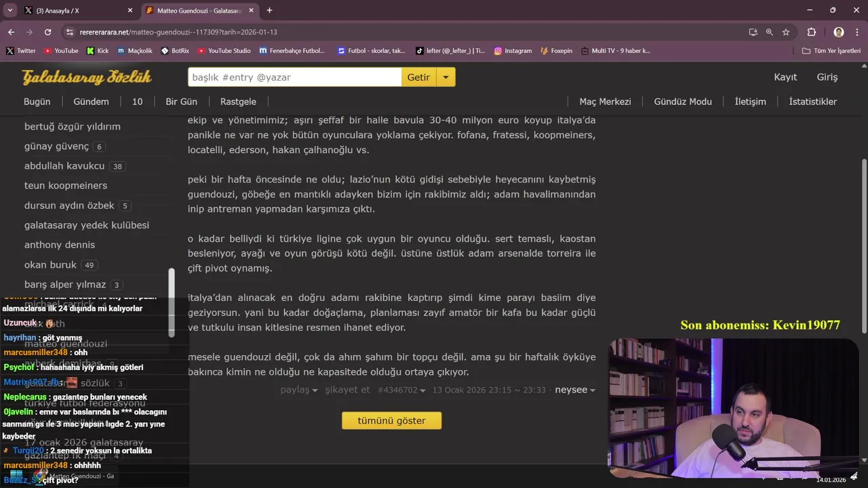Viewport: 868px width, 488px height.
Task: Open the Multi TV bookmark
Action: point(616,51)
